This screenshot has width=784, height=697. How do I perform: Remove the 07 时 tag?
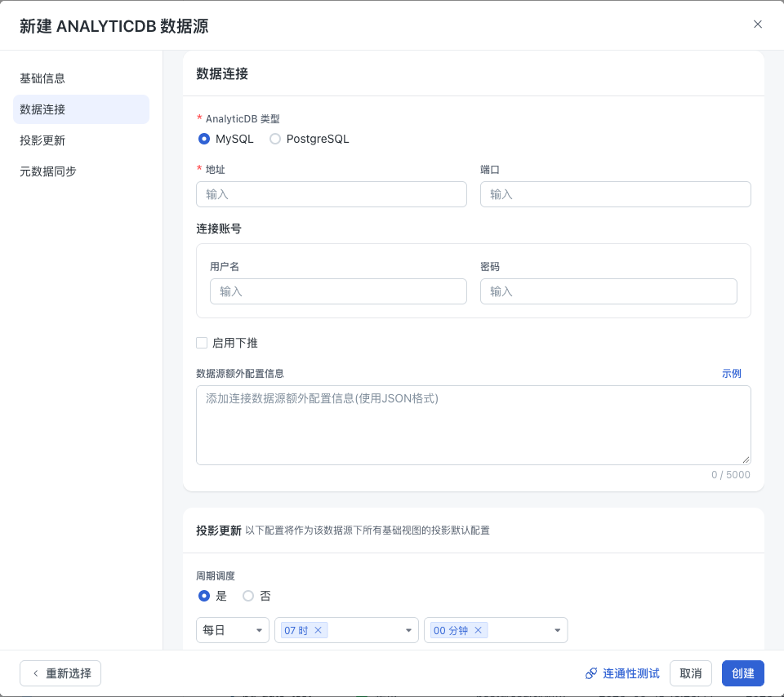click(x=318, y=630)
